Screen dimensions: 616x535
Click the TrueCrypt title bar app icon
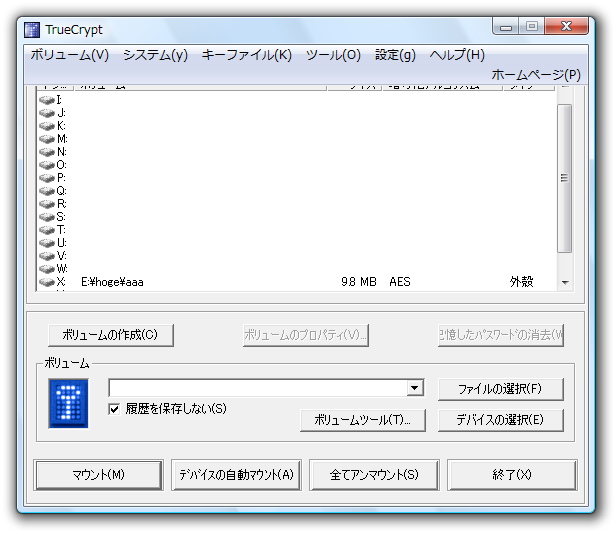tap(32, 30)
